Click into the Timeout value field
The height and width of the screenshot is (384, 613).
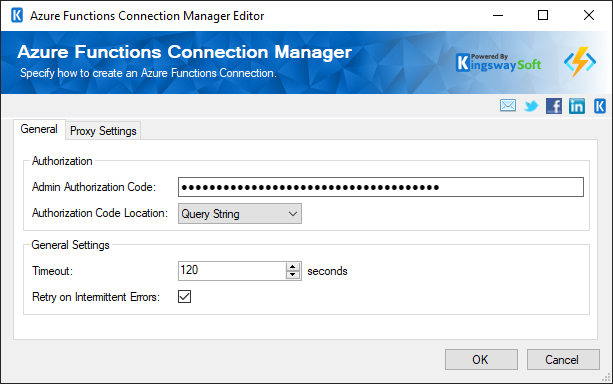click(232, 271)
